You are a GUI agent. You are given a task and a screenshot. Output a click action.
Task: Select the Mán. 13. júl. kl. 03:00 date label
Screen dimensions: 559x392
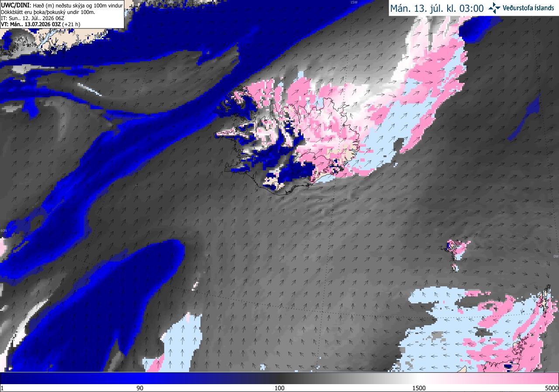coord(436,8)
